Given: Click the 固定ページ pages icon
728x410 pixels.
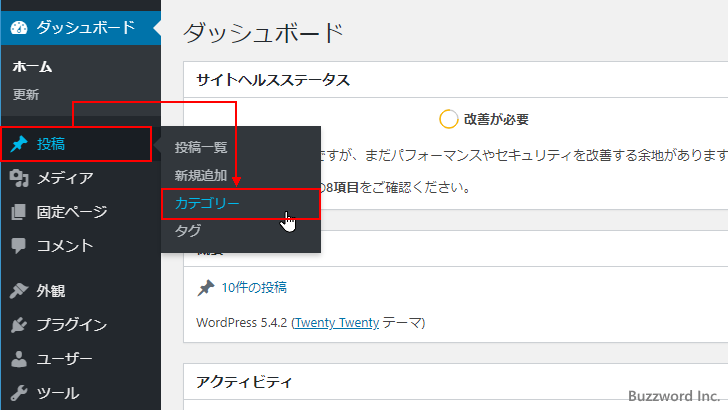Looking at the screenshot, I should pyautogui.click(x=19, y=212).
